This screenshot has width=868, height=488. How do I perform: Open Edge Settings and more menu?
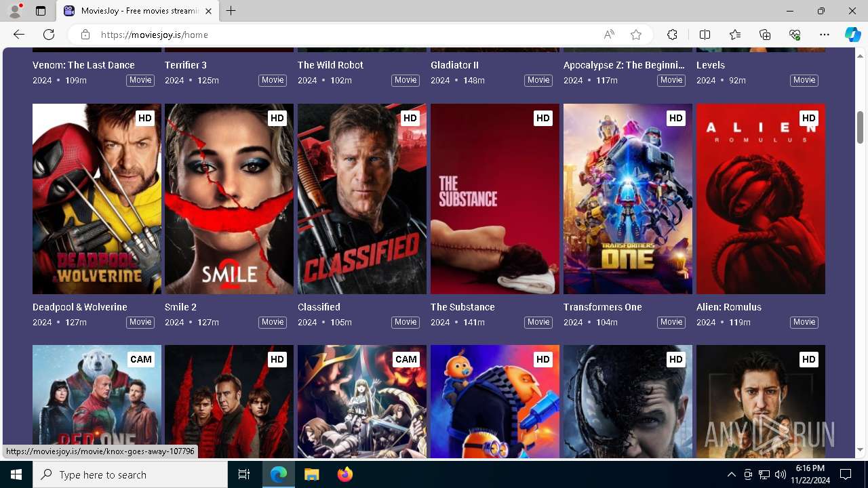825,35
